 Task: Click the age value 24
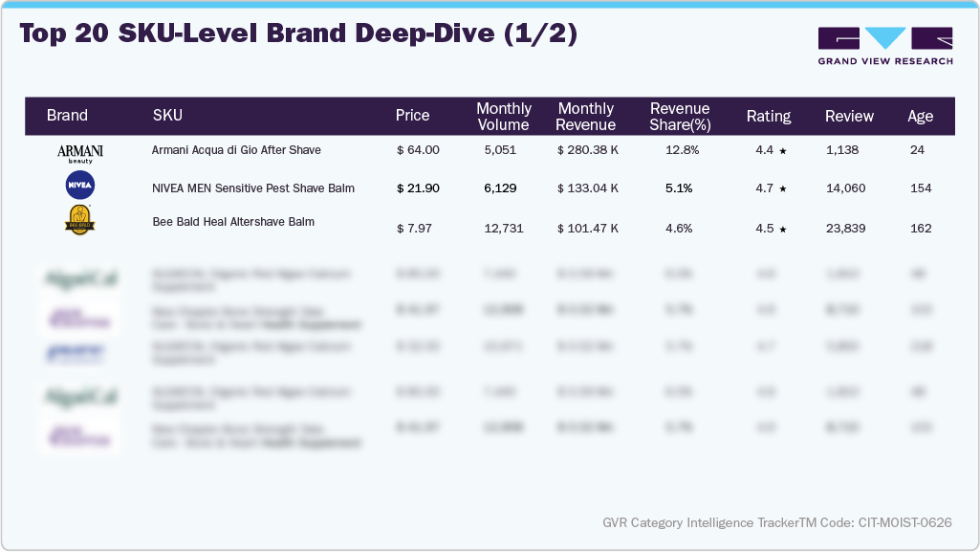point(917,150)
